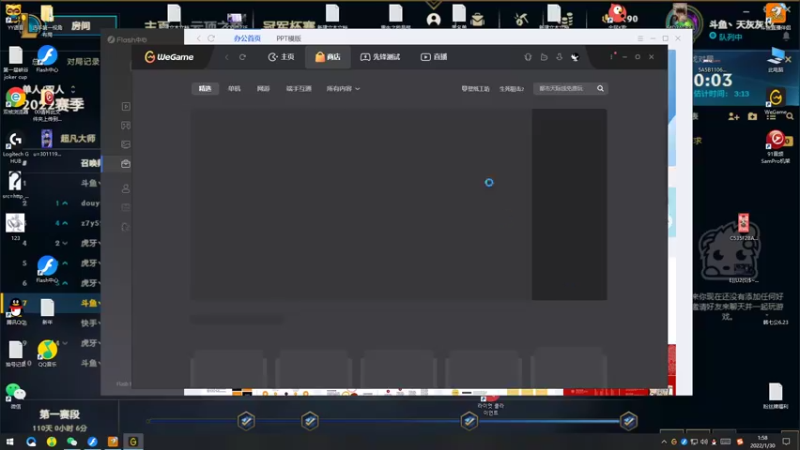Open the user avatar in WeGame's title bar
Viewport: 800px width, 450px height.
(575, 57)
